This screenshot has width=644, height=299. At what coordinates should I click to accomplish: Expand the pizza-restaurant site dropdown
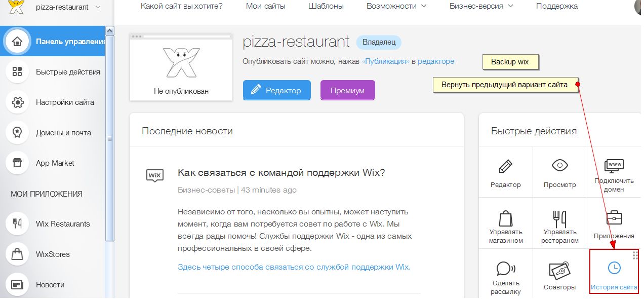[97, 7]
